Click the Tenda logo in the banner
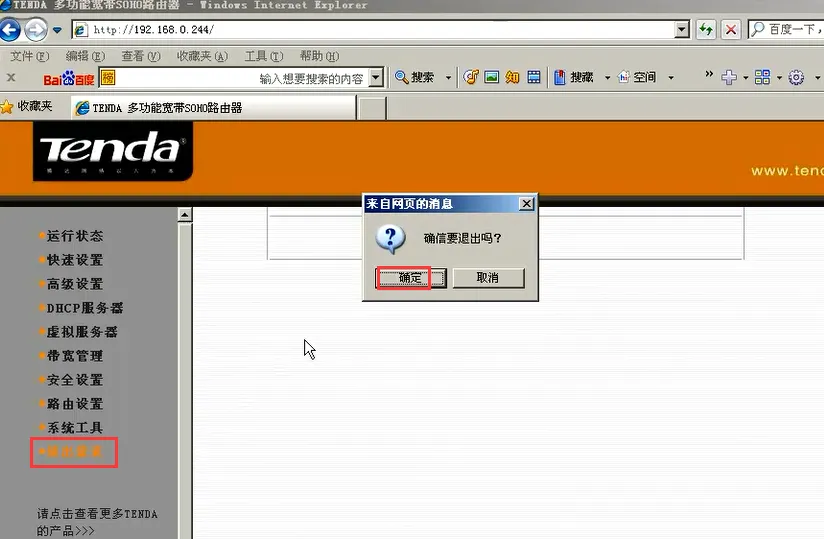The height and width of the screenshot is (539, 824). tap(112, 151)
